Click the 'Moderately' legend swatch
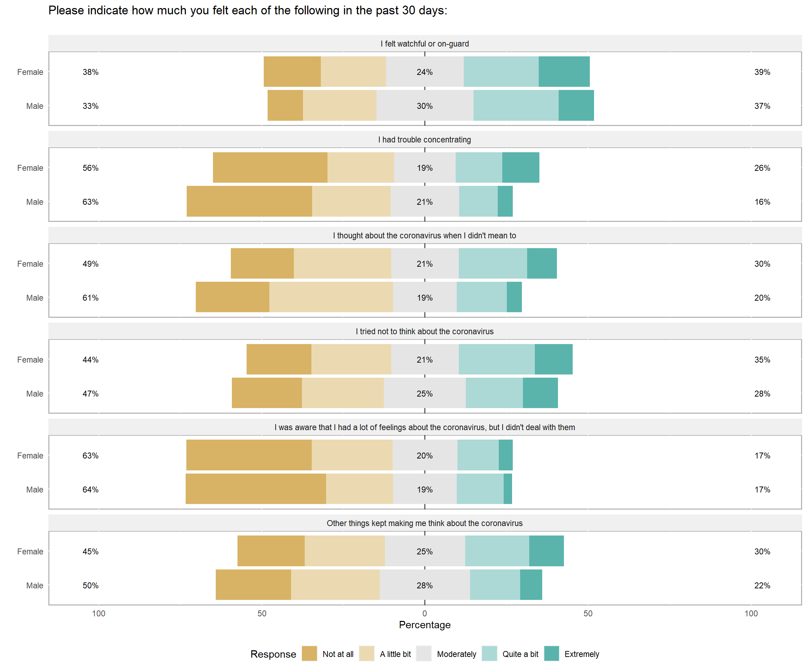This screenshot has width=807, height=672. tap(424, 653)
